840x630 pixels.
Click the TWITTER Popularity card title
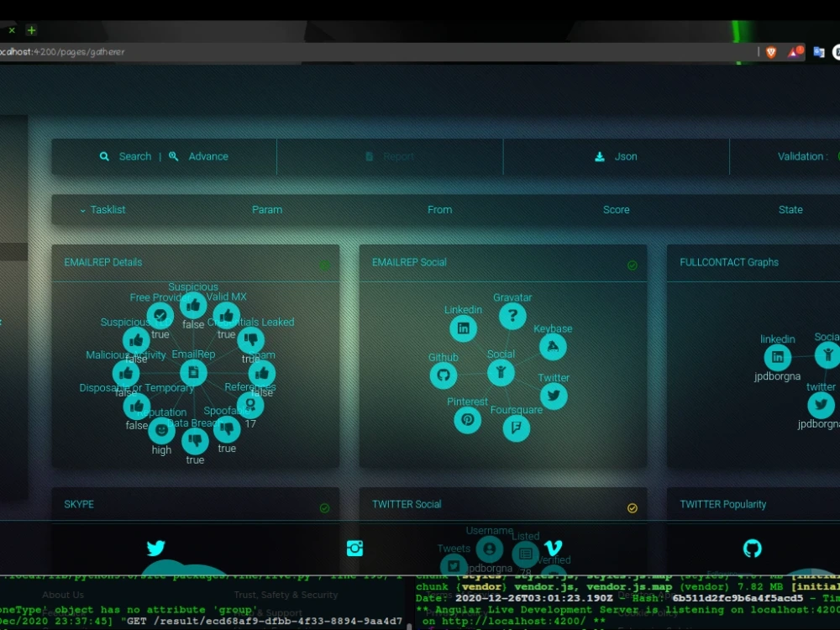(722, 505)
